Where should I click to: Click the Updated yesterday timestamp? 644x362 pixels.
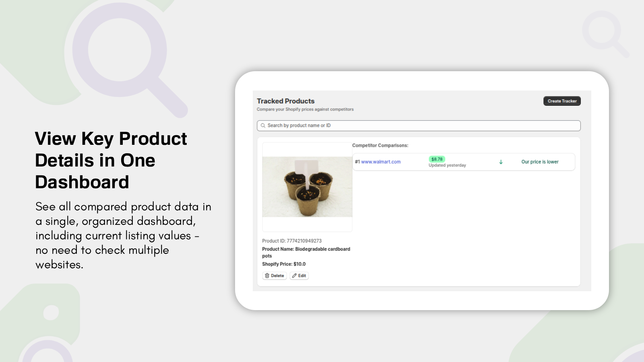pyautogui.click(x=447, y=165)
